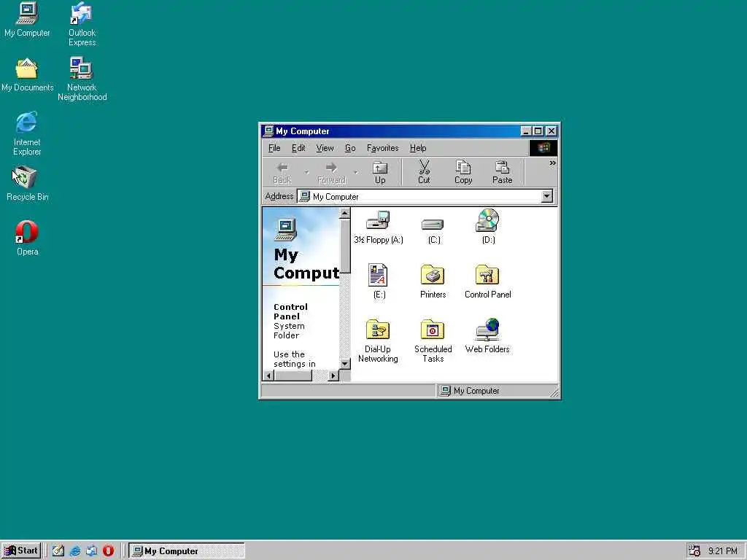This screenshot has width=747, height=560.
Task: Click the scroll left arrow in info pane
Action: click(x=268, y=376)
